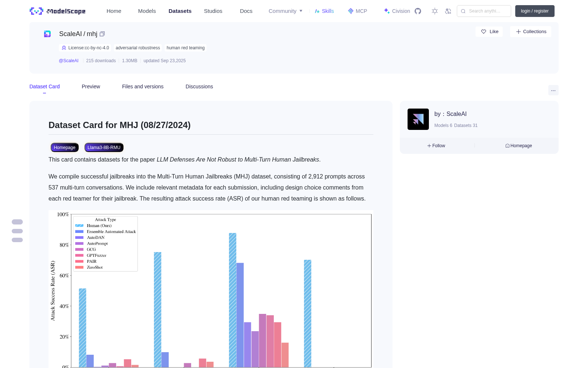Click the by：ScaleAI organization name
Viewport: 588px width, 368px height.
tap(451, 114)
